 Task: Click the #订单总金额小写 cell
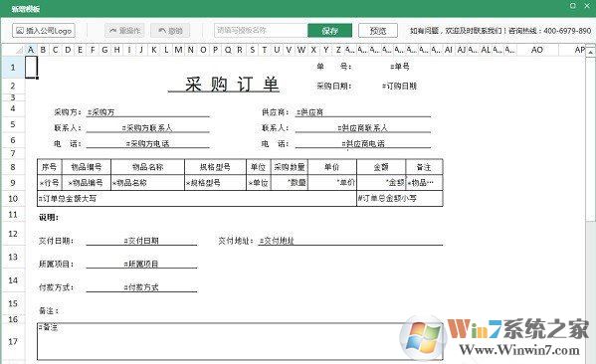pos(400,198)
